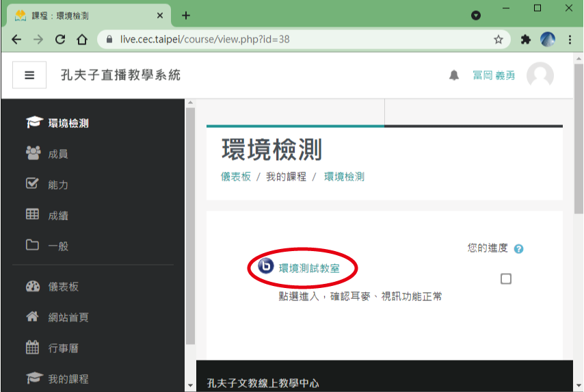Click the description 點選進入，確認耳麥、視訊功能正常
584x392 pixels.
tap(360, 296)
